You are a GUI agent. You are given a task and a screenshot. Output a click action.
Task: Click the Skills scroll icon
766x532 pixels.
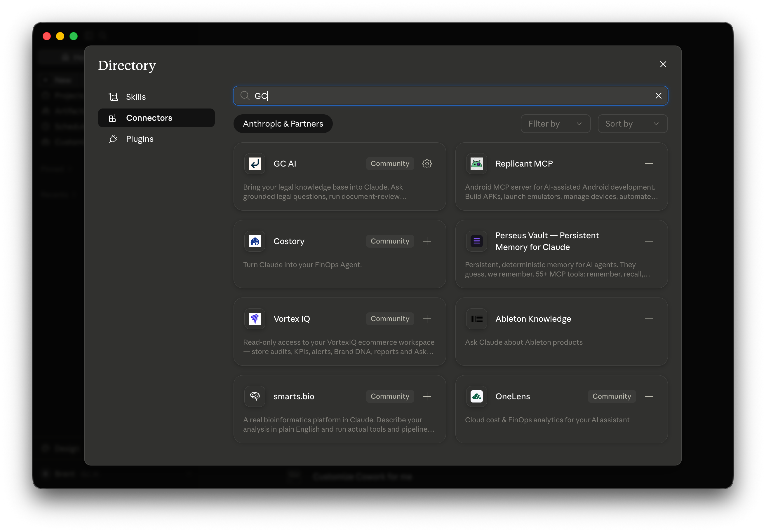point(114,97)
